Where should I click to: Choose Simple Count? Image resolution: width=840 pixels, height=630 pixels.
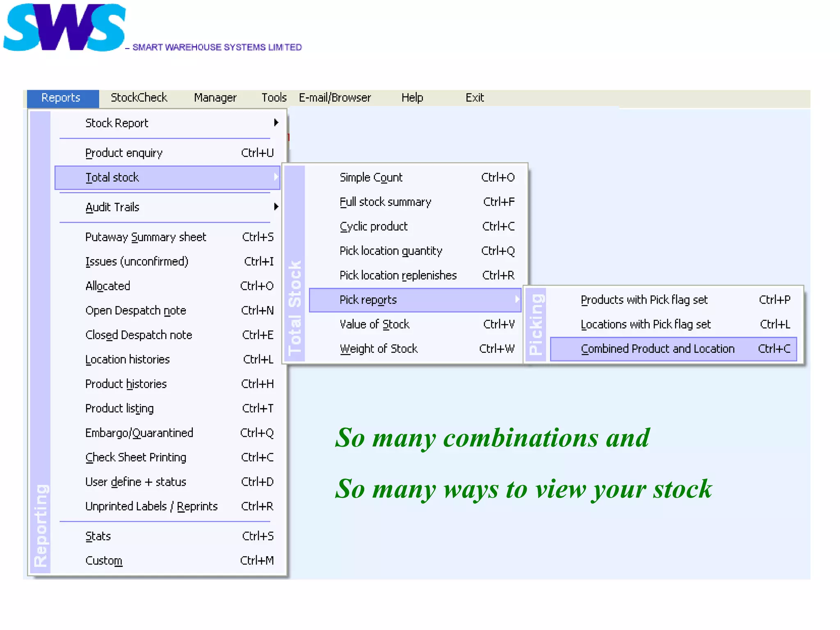(x=415, y=178)
